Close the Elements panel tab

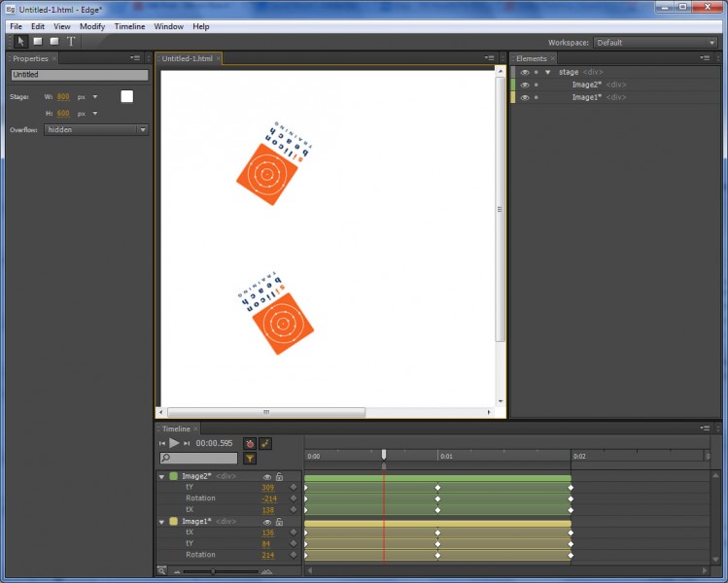pyautogui.click(x=552, y=58)
